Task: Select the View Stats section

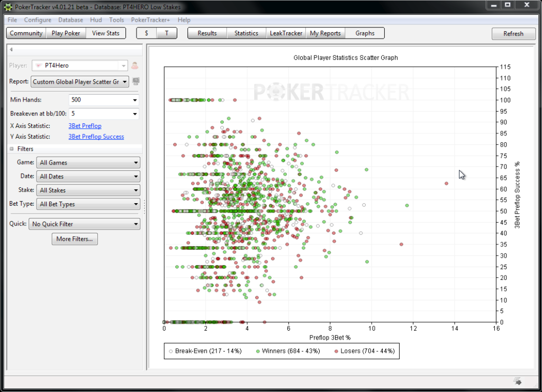Action: click(x=106, y=33)
